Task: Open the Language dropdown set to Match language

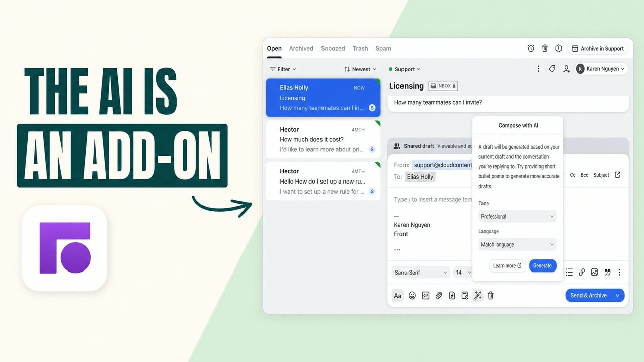Action: (x=518, y=244)
